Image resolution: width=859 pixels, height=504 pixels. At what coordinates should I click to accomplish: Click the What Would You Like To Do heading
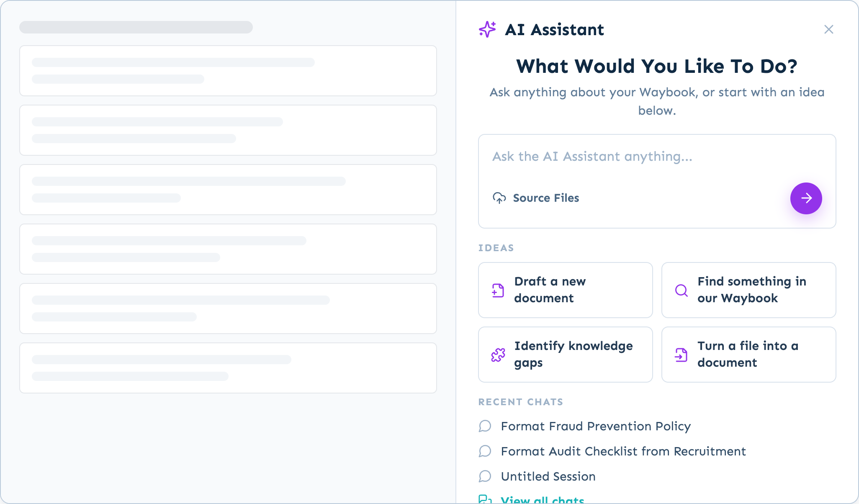point(657,66)
